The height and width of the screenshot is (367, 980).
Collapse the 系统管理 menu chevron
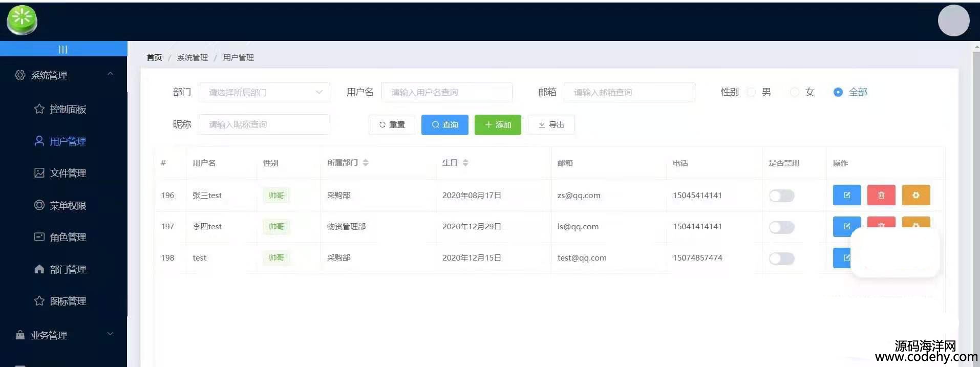(x=110, y=74)
